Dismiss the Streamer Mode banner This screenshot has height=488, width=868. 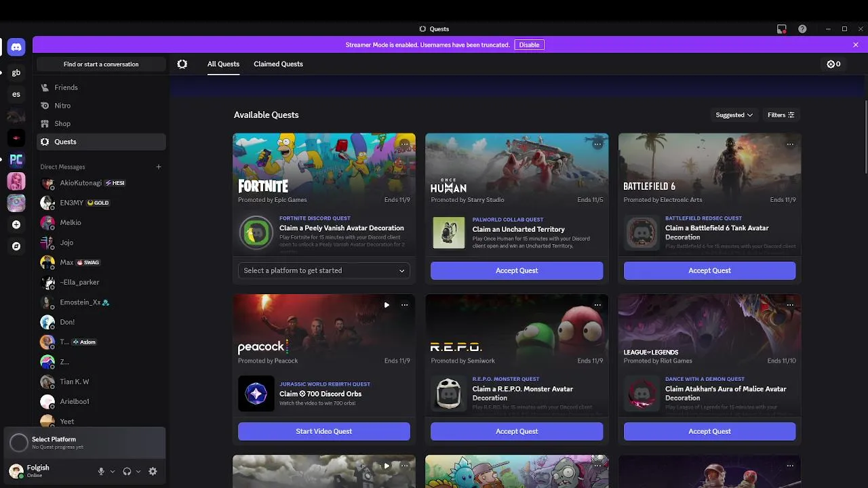856,45
